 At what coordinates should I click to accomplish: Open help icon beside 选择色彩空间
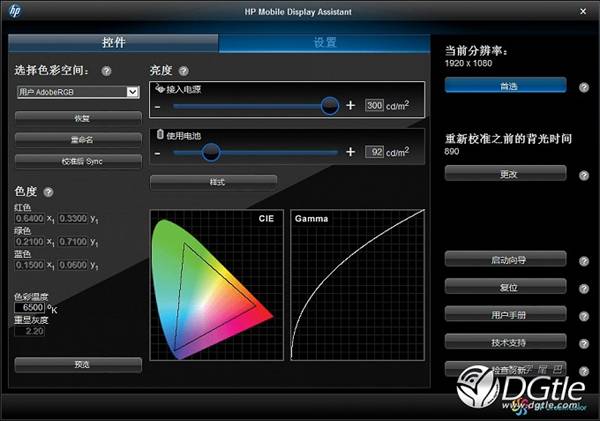106,71
